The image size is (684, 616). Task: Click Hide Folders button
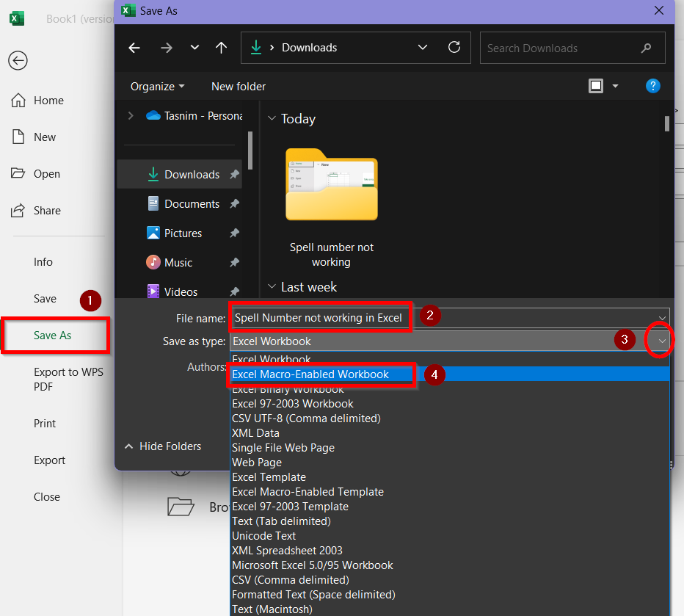pyautogui.click(x=163, y=446)
